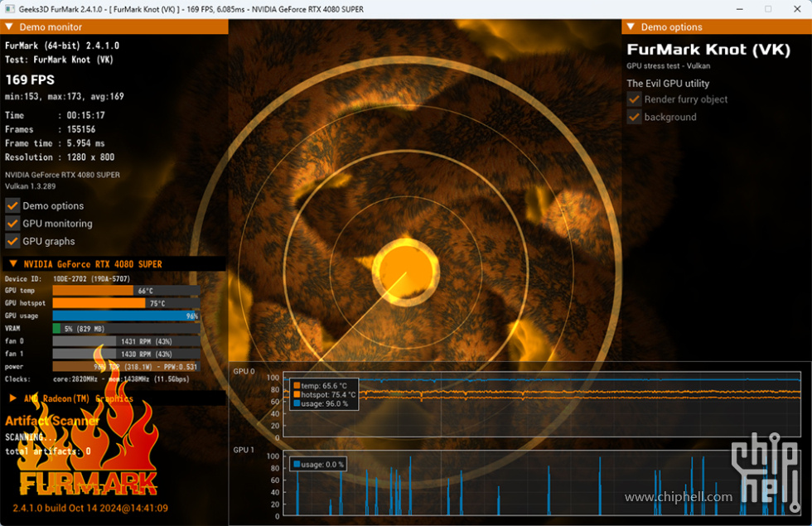
Task: Click the usage 0.0 % legend in GPU 1 graph
Action: tap(318, 465)
